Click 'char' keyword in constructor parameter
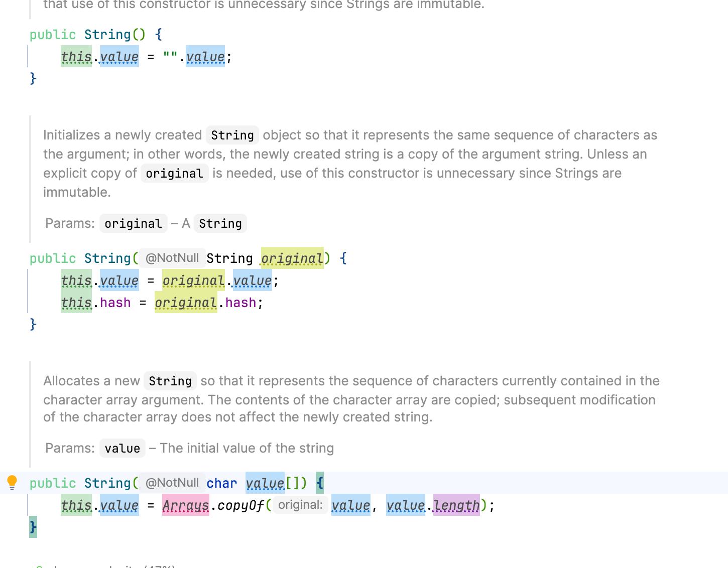 point(222,483)
